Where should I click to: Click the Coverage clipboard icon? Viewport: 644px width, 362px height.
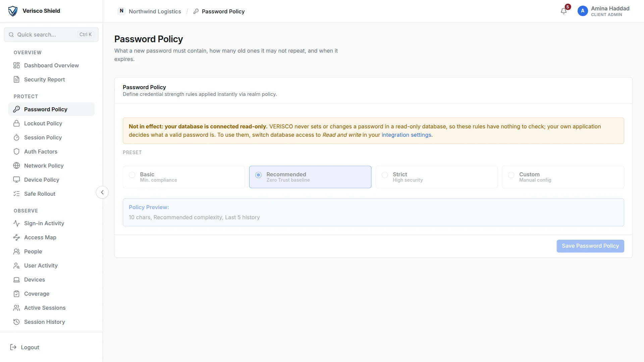coord(16,294)
